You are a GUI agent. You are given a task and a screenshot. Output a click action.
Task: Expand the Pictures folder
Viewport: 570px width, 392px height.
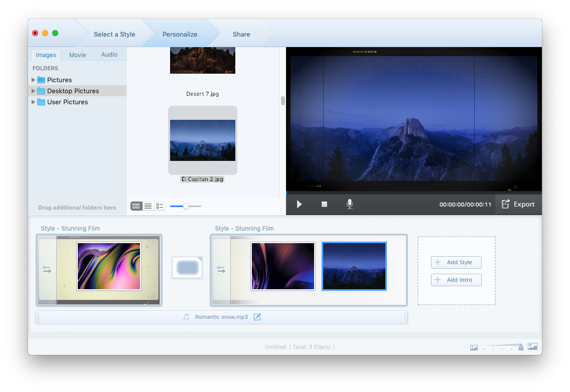coord(34,80)
